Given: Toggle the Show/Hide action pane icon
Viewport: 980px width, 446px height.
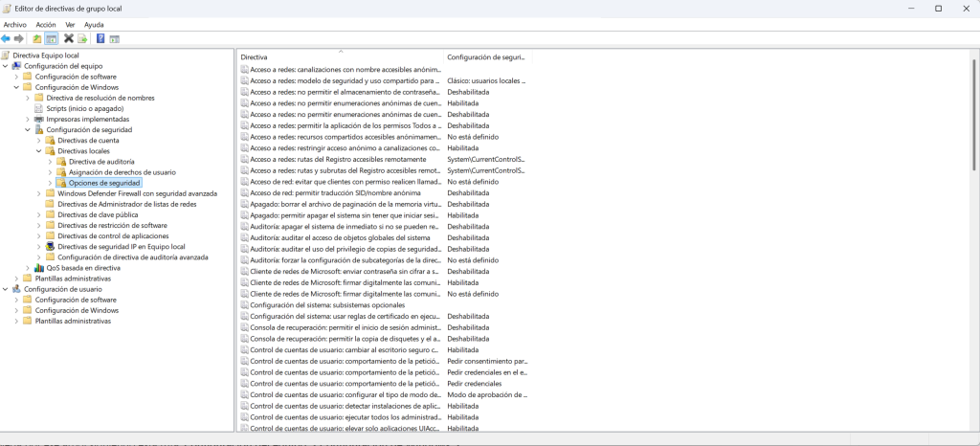Looking at the screenshot, I should click(x=115, y=38).
